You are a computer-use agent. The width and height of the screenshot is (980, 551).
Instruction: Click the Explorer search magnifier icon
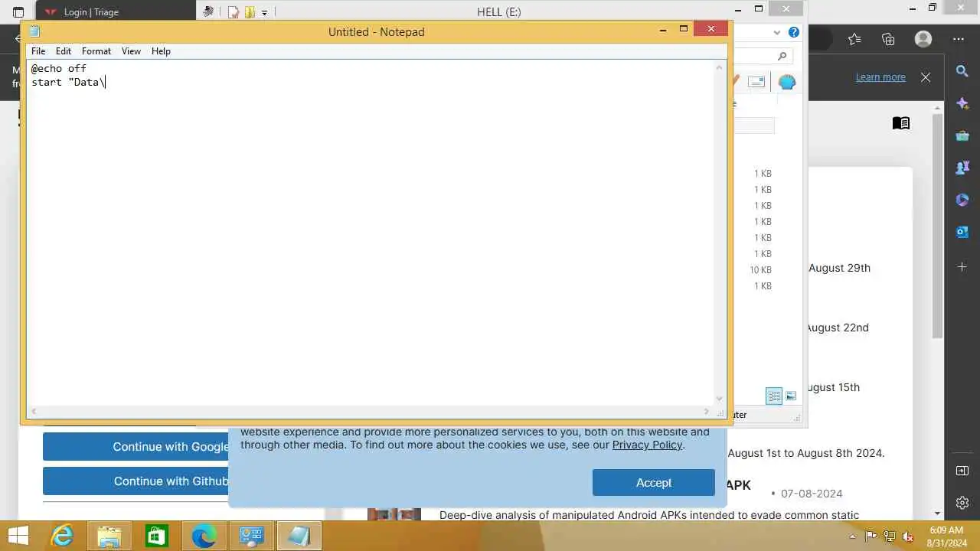tap(782, 56)
